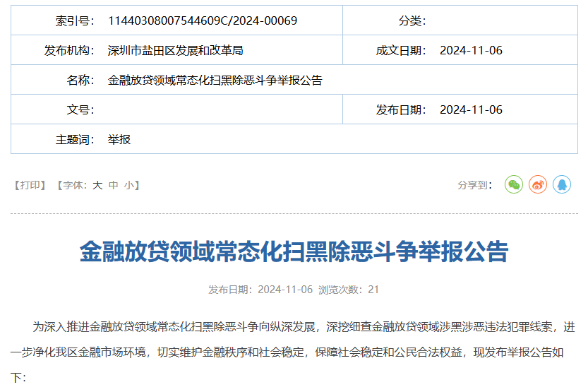
Task: Click the large blue article headline
Action: click(x=294, y=251)
